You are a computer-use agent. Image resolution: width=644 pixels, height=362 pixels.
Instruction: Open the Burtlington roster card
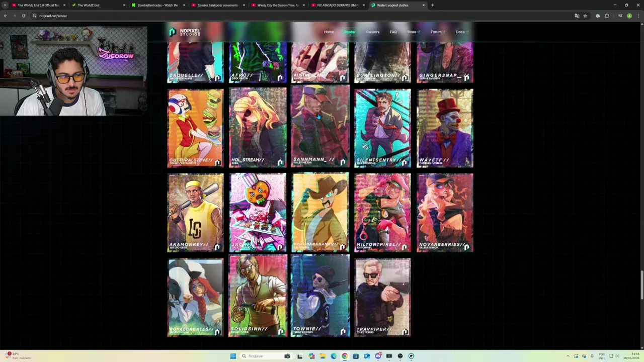pyautogui.click(x=382, y=62)
